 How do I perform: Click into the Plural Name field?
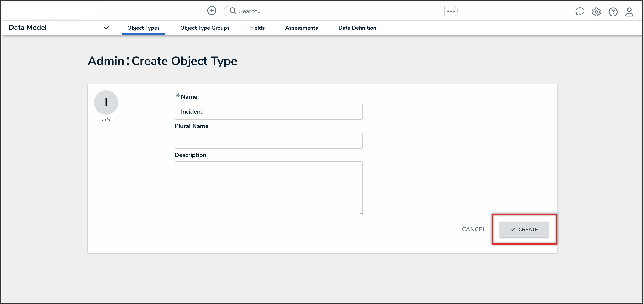coord(268,141)
